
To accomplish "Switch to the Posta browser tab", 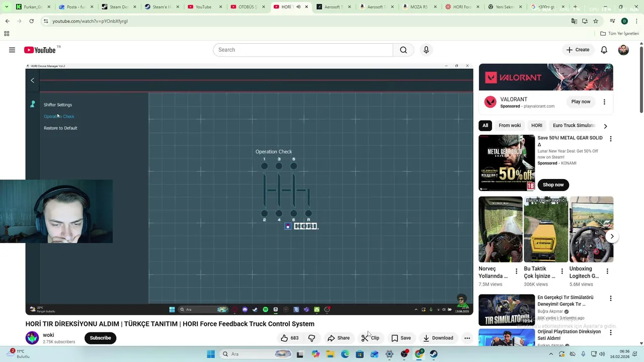I will pyautogui.click(x=76, y=7).
